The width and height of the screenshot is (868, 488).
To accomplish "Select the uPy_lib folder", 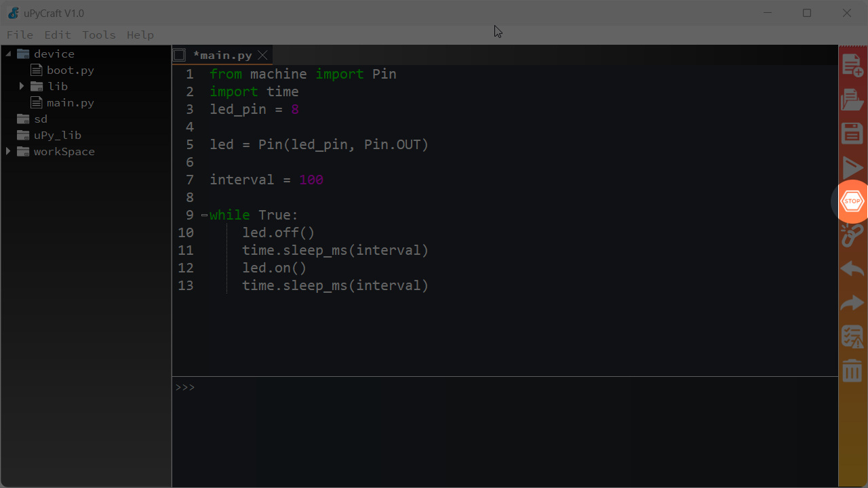I will 57,135.
